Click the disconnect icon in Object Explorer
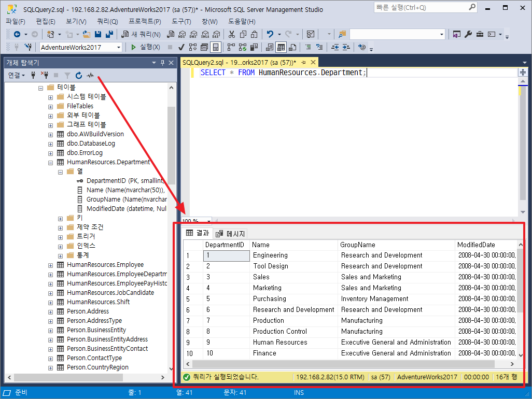Image resolution: width=532 pixels, height=399 pixels. [x=45, y=75]
